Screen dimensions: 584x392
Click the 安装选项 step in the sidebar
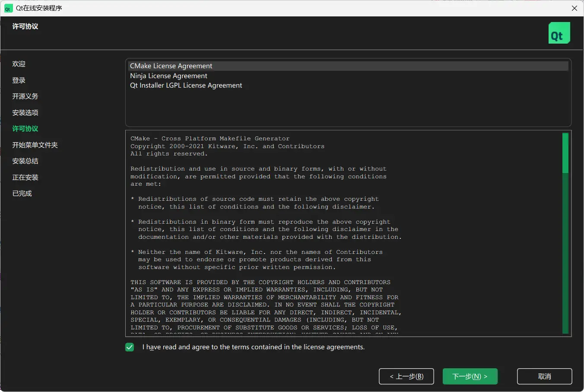pyautogui.click(x=25, y=113)
